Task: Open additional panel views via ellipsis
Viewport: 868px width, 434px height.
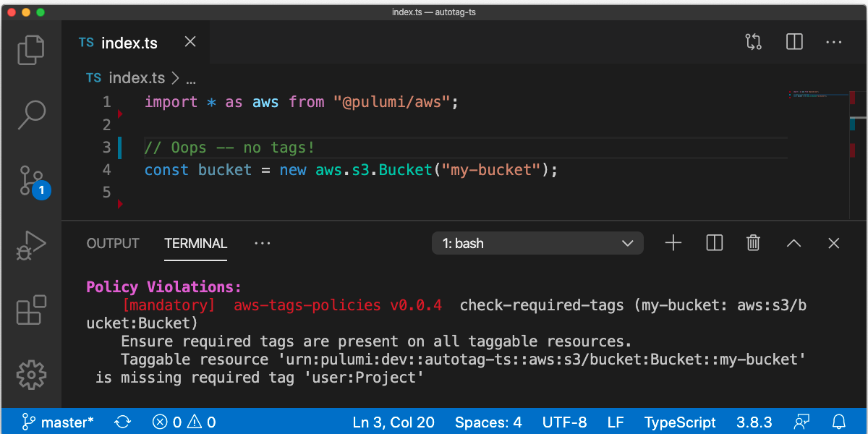Action: coord(262,243)
